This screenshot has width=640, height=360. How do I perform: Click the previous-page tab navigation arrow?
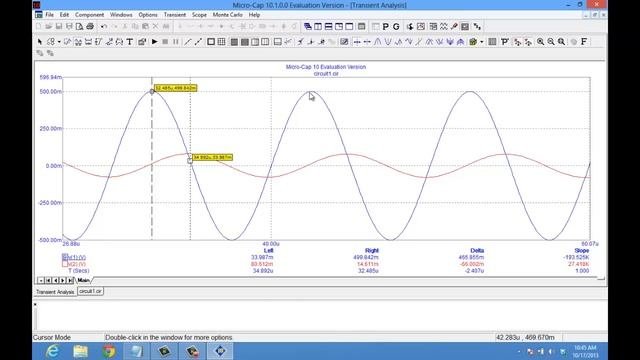click(56, 280)
